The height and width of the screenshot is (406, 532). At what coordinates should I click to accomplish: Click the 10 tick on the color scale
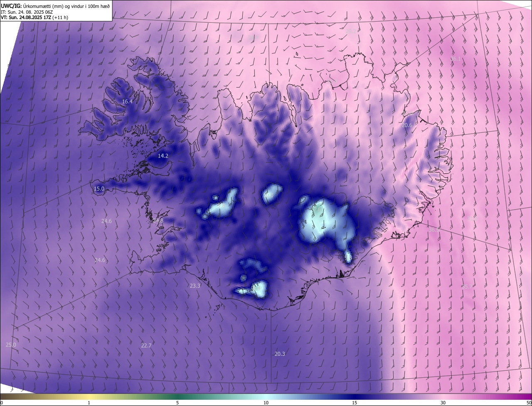click(x=266, y=403)
